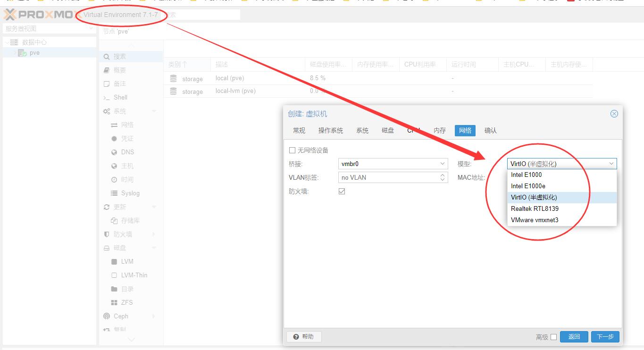Pick Intel E1000e from the dropdown list
This screenshot has height=350, width=644.
pos(527,186)
